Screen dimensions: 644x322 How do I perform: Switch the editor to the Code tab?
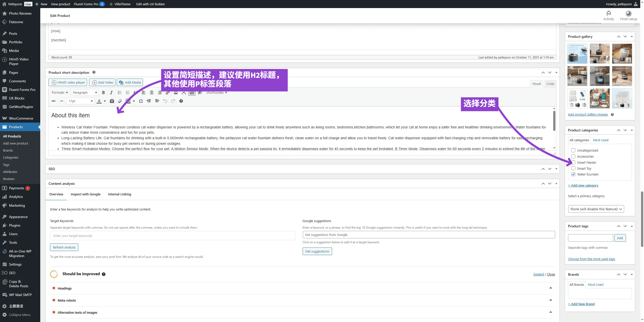click(550, 84)
